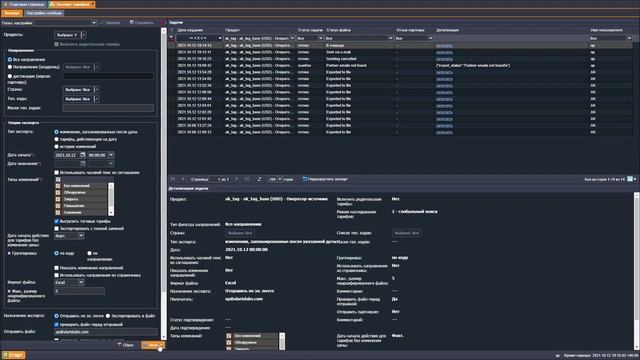Go to next page in tasks grid

(237, 179)
